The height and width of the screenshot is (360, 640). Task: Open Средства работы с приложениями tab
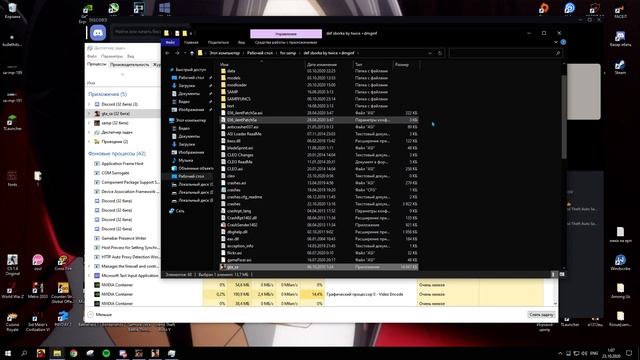(286, 42)
